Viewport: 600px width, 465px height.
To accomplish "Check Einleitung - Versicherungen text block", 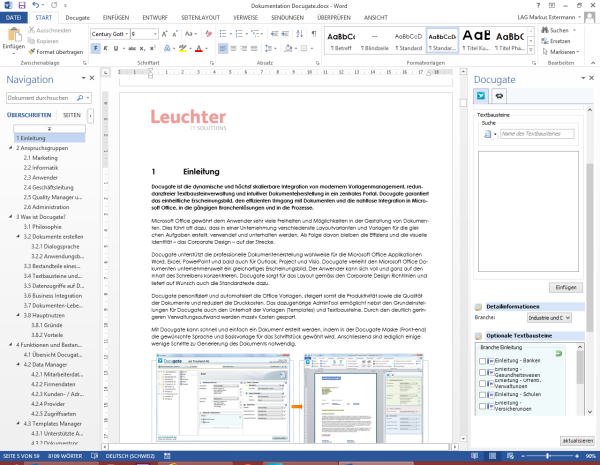I will 482,406.
